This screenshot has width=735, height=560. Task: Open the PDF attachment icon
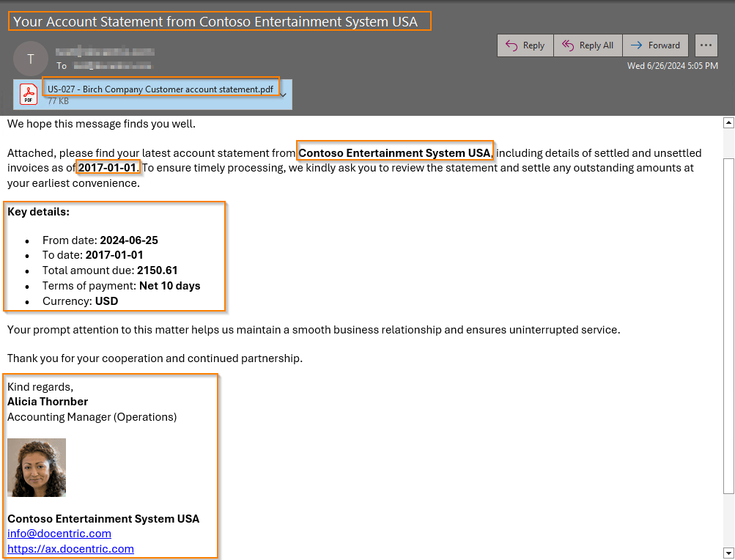click(29, 95)
